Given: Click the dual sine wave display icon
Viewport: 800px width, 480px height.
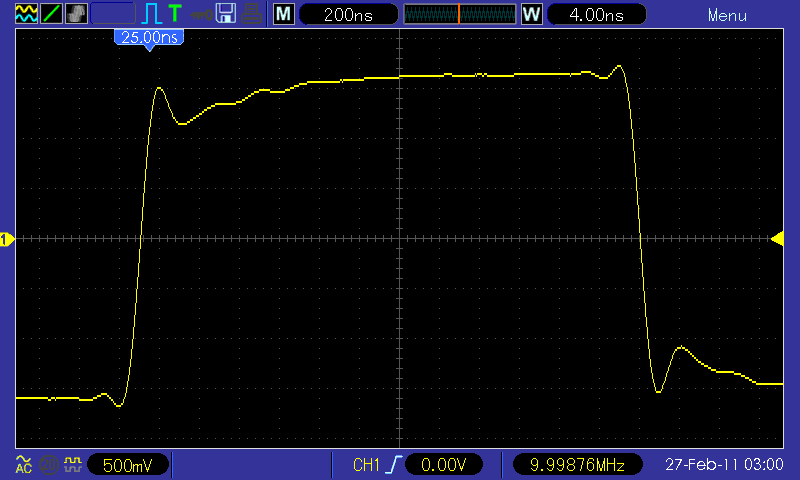Looking at the screenshot, I should point(26,13).
